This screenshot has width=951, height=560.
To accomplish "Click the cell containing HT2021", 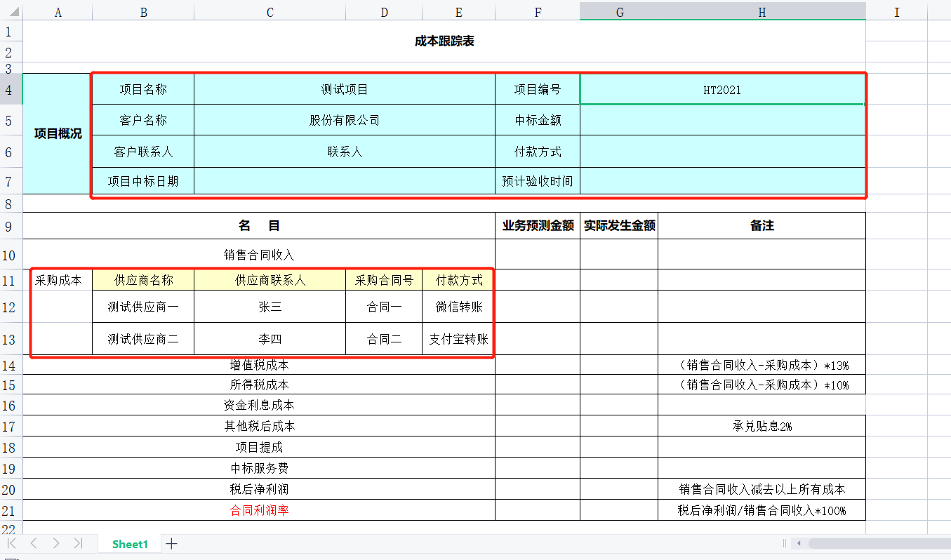I will tap(722, 90).
